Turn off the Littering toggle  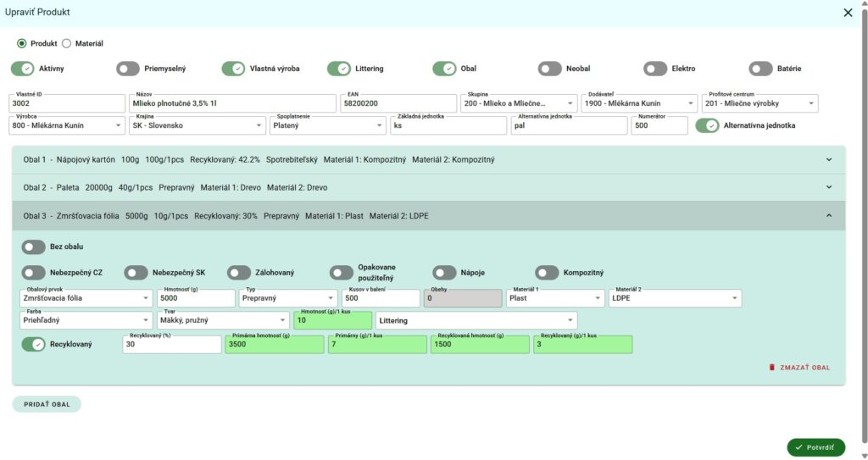(339, 69)
